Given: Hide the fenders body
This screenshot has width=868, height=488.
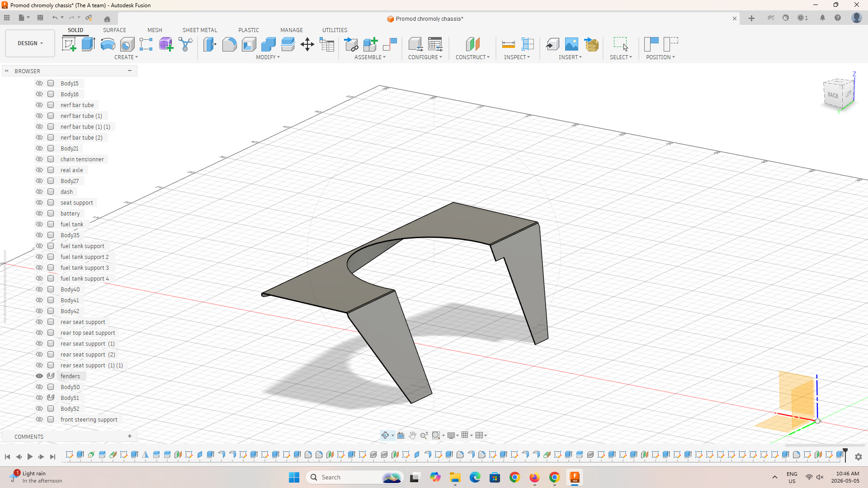Looking at the screenshot, I should (x=39, y=376).
